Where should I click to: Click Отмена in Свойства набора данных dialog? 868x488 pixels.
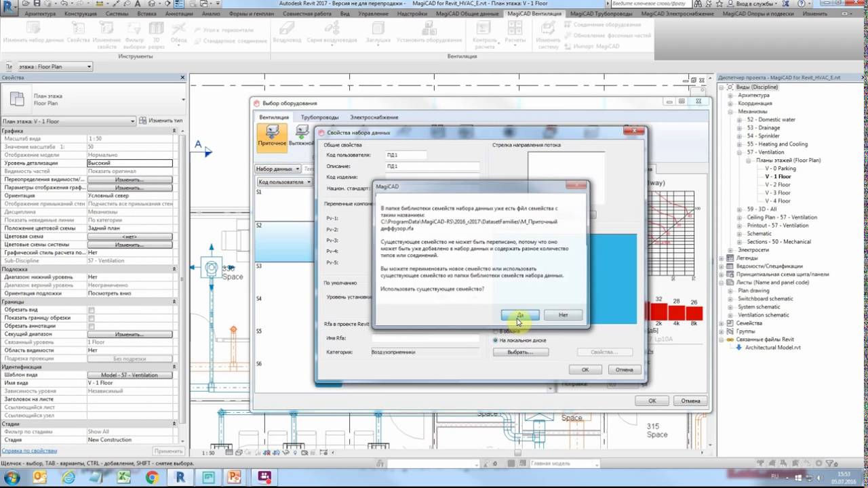pos(624,369)
